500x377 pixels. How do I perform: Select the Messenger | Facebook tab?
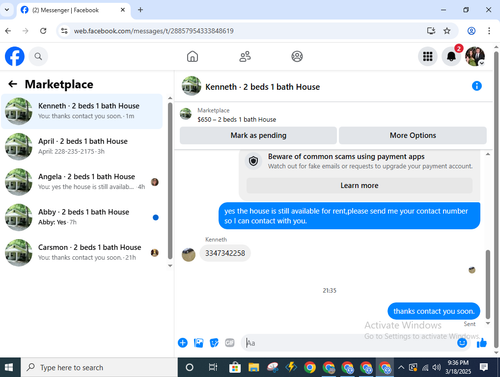tap(73, 10)
